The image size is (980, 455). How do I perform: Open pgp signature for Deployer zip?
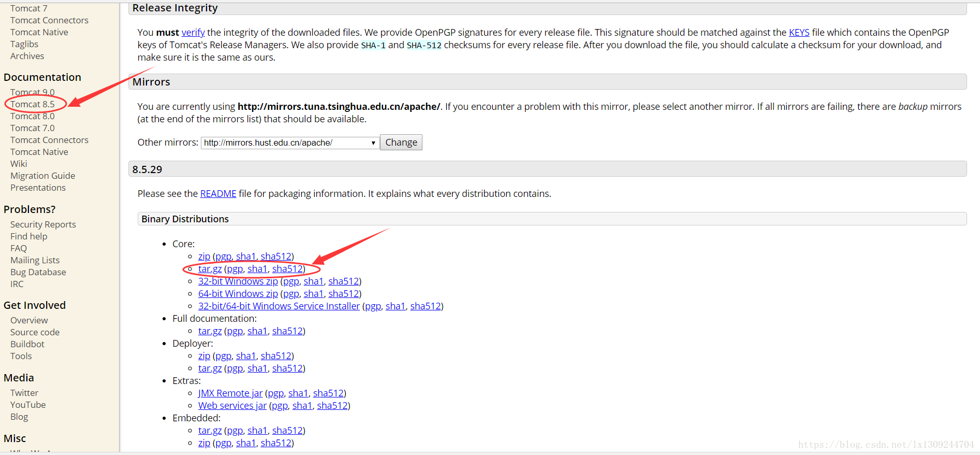pos(223,356)
